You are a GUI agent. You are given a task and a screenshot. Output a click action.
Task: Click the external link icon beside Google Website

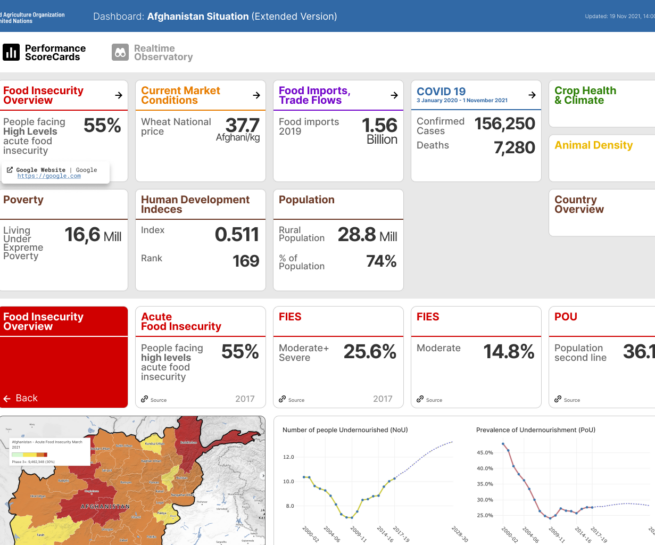(10, 170)
